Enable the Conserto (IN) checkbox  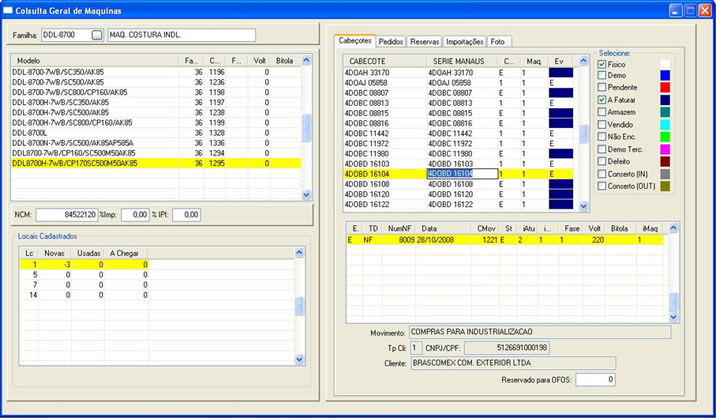point(602,174)
